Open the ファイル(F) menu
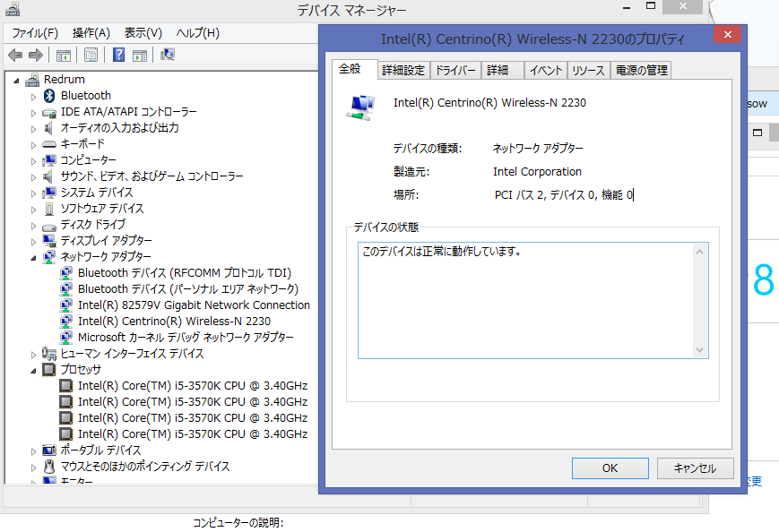Viewport: 779px width, 532px height. (x=35, y=33)
